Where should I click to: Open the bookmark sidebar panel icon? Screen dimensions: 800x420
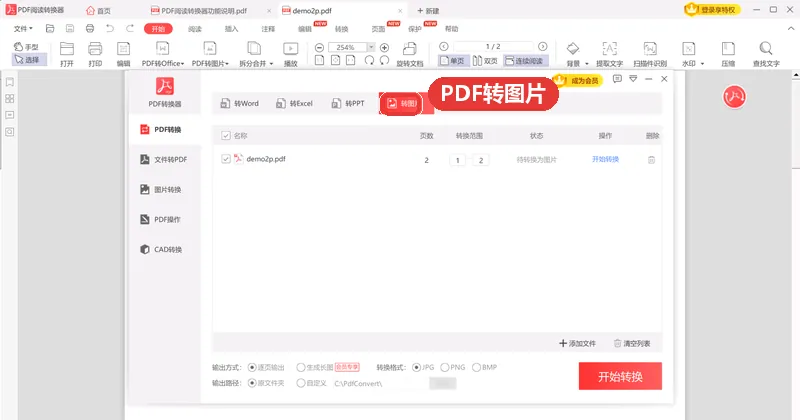10,82
